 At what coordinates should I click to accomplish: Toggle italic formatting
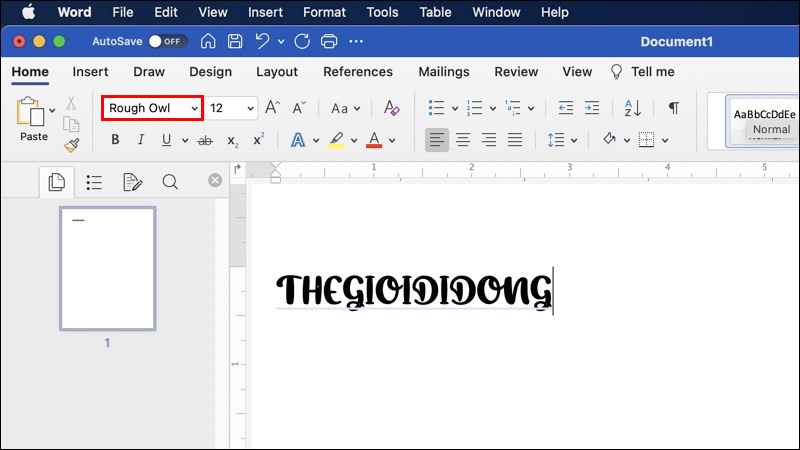click(x=141, y=139)
